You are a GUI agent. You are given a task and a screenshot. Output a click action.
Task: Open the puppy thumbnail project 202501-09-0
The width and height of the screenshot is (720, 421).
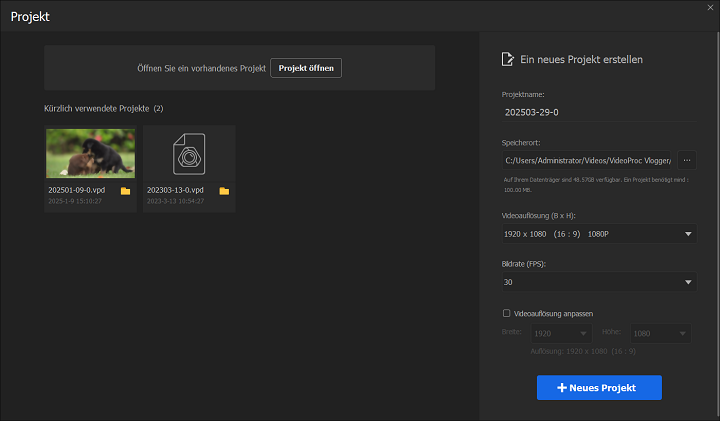coord(91,152)
